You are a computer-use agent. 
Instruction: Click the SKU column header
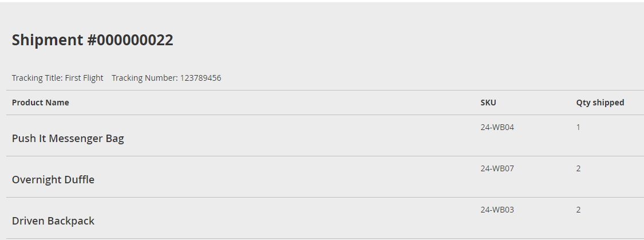point(488,103)
